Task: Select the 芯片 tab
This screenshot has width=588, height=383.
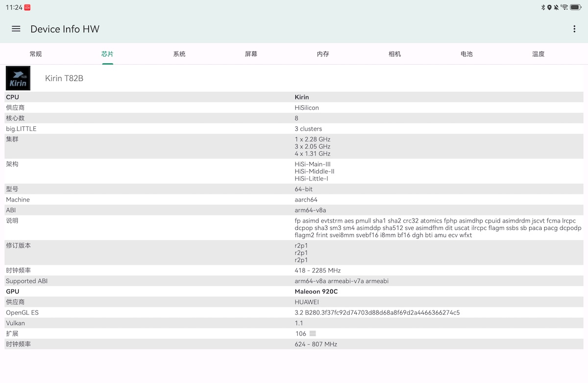Action: click(108, 54)
